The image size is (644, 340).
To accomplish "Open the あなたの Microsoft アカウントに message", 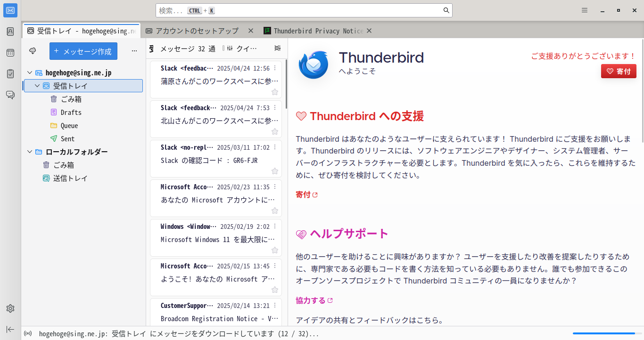I will tap(216, 198).
